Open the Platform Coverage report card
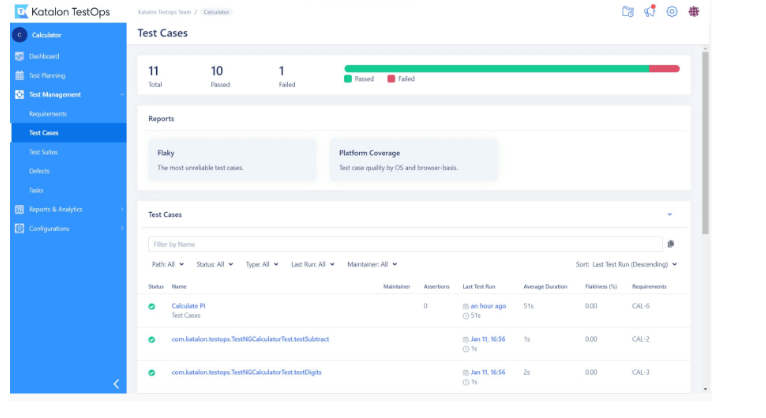This screenshot has height=418, width=766. click(414, 160)
